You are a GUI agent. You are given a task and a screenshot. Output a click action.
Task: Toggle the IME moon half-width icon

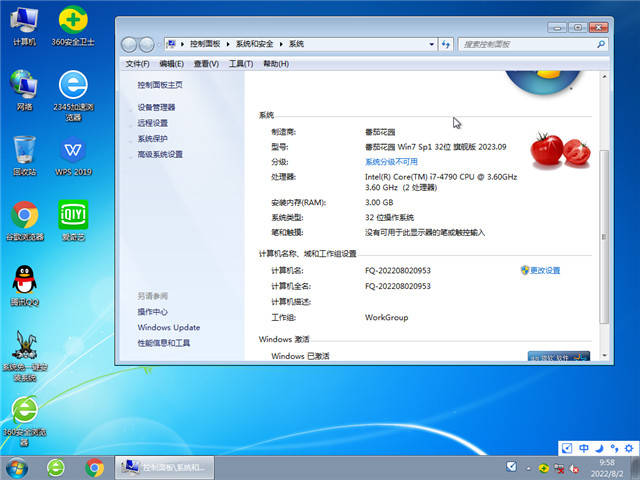click(599, 448)
